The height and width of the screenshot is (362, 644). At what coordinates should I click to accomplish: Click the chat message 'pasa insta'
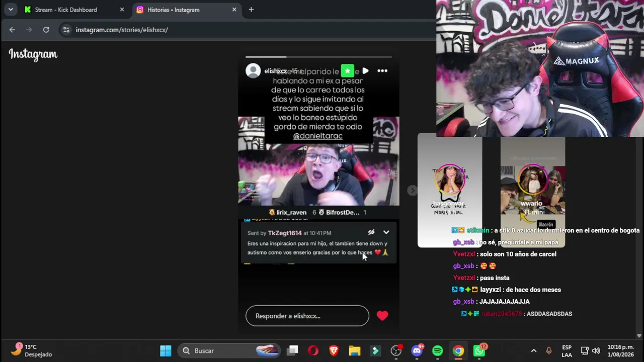coord(495,278)
